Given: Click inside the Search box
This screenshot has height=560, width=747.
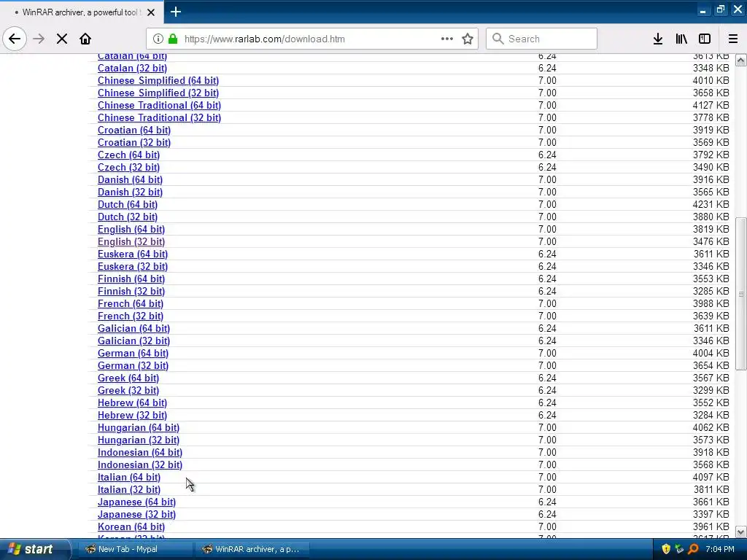Looking at the screenshot, I should 542,39.
